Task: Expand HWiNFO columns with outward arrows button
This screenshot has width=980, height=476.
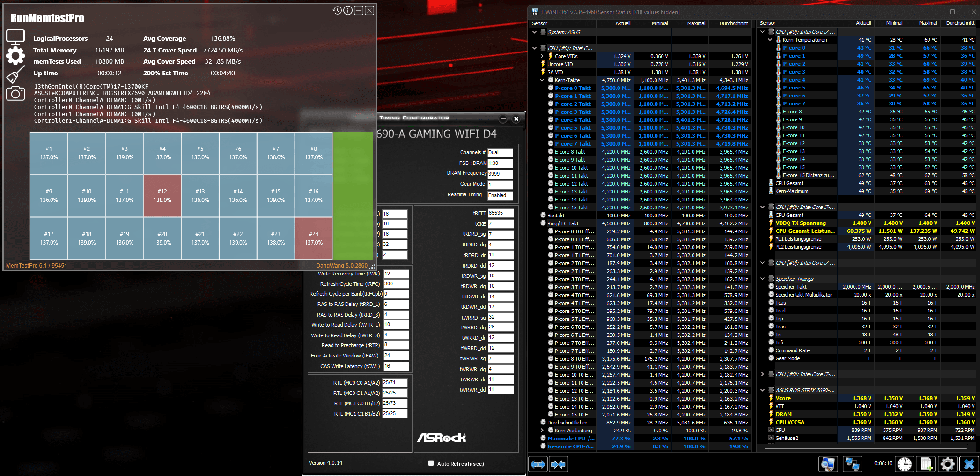Action: (538, 464)
